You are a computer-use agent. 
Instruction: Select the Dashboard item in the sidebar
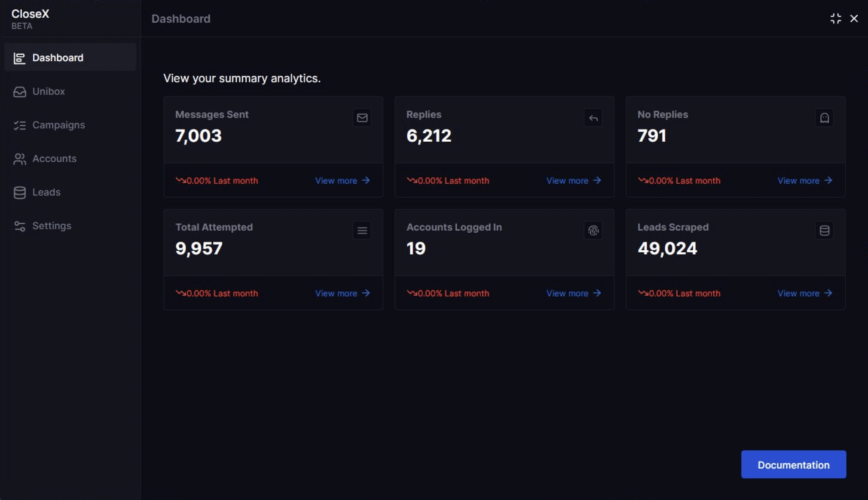pyautogui.click(x=70, y=57)
